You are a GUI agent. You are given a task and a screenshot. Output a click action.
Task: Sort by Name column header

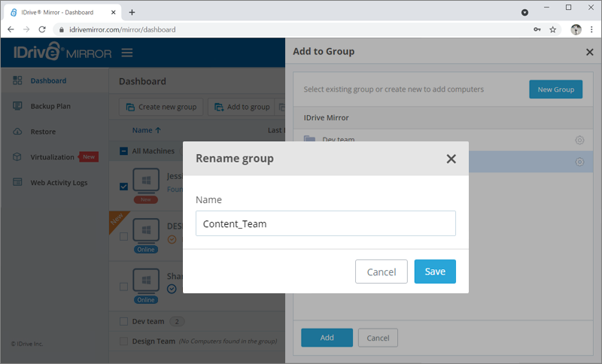pyautogui.click(x=147, y=130)
